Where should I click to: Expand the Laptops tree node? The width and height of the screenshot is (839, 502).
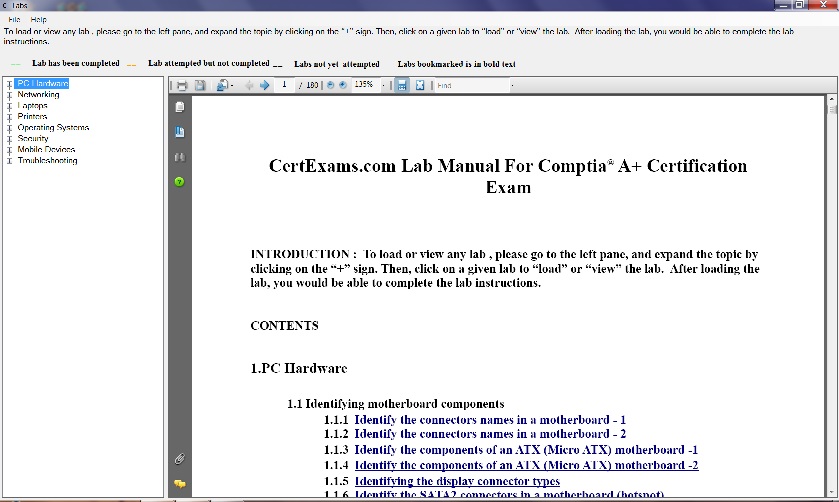9,106
